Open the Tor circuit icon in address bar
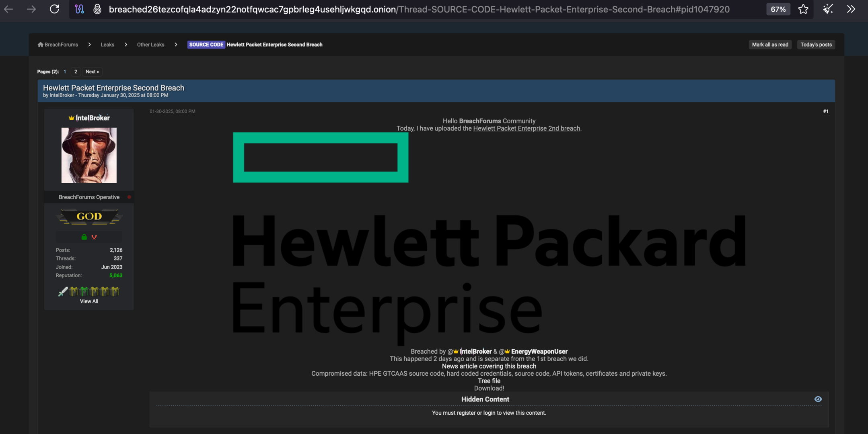The image size is (868, 434). click(x=79, y=9)
